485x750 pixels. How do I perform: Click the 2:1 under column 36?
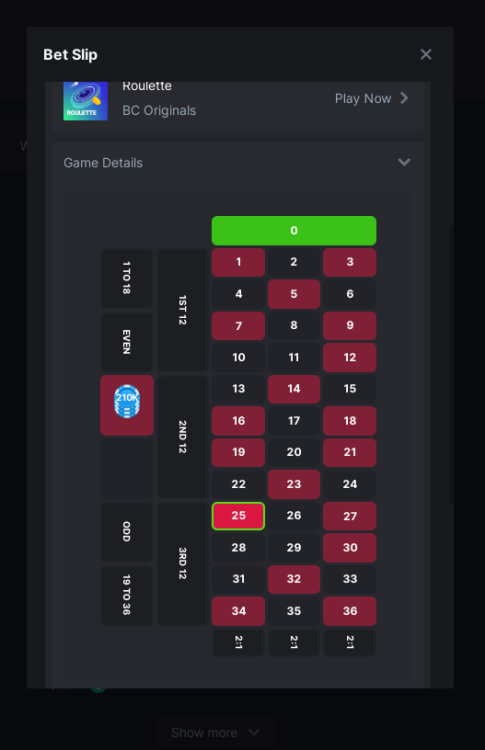[x=350, y=642]
